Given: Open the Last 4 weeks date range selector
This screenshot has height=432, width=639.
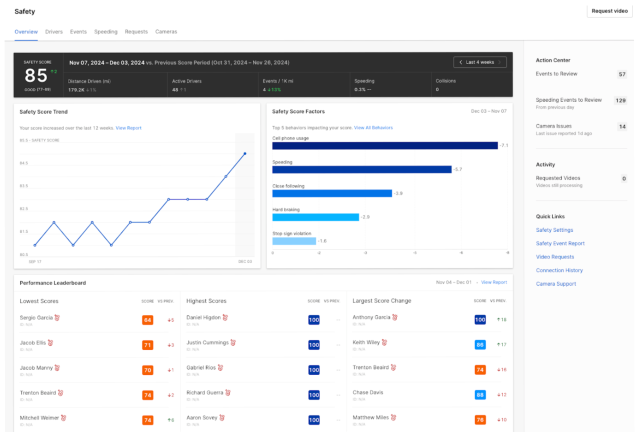Looking at the screenshot, I should pyautogui.click(x=479, y=62).
